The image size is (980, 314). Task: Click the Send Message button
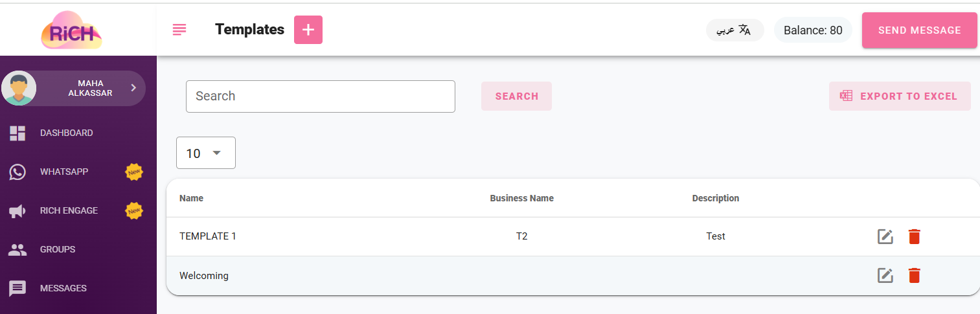[x=920, y=30]
